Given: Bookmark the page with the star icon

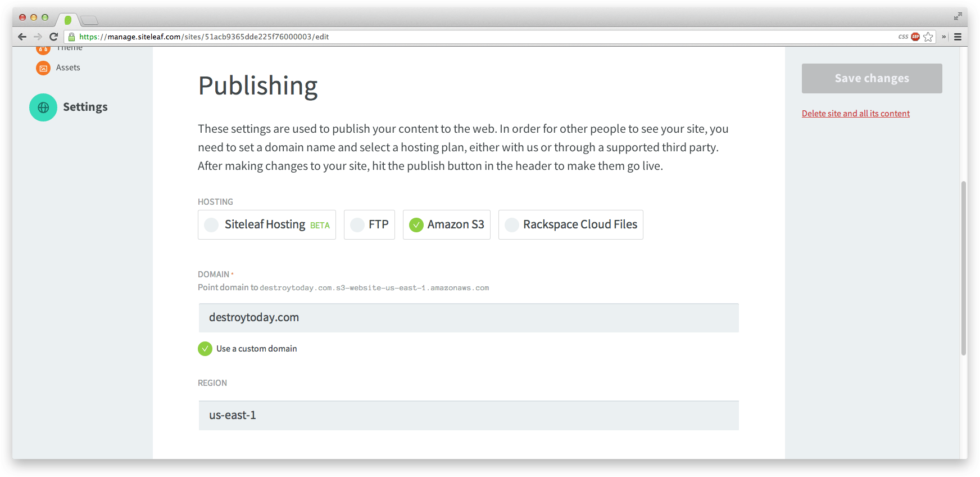Looking at the screenshot, I should tap(928, 37).
